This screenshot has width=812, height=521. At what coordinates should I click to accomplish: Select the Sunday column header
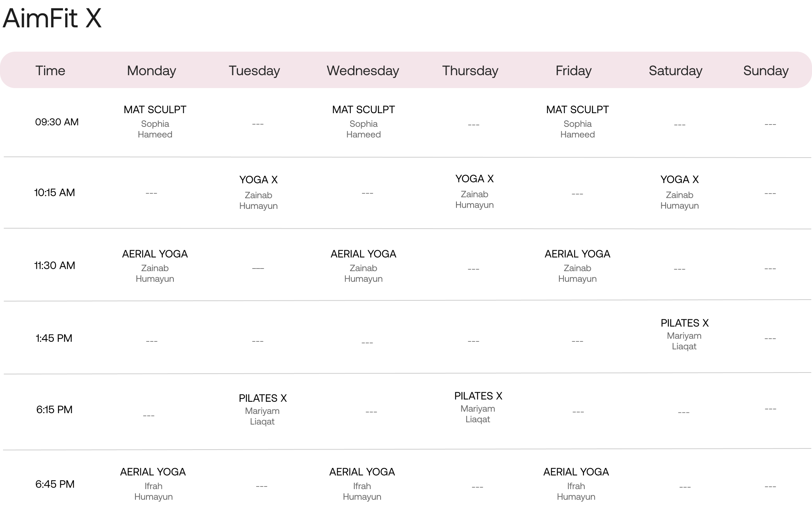(766, 71)
